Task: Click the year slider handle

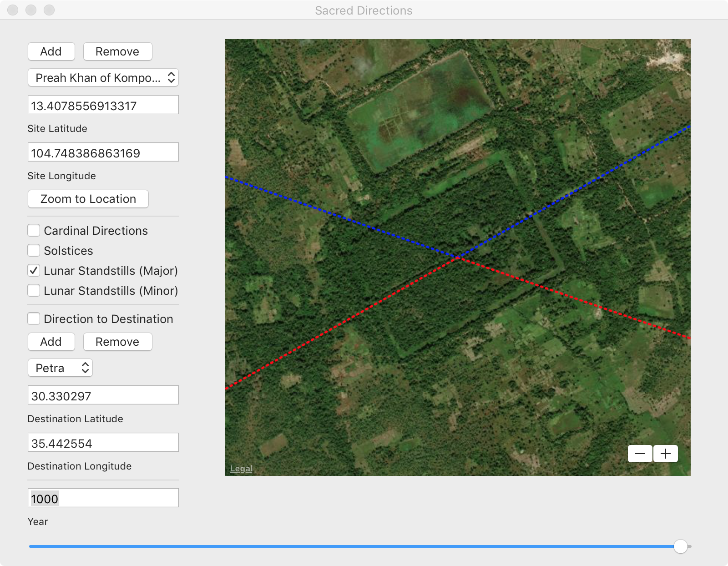Action: [x=680, y=546]
